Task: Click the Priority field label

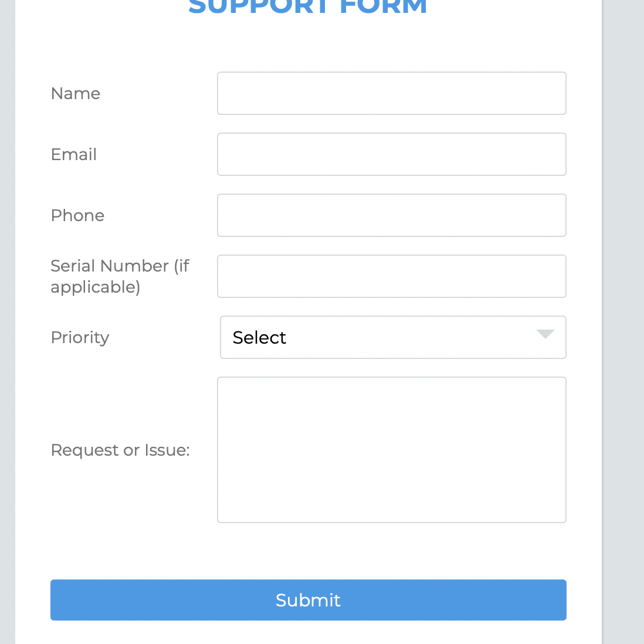Action: click(x=80, y=337)
